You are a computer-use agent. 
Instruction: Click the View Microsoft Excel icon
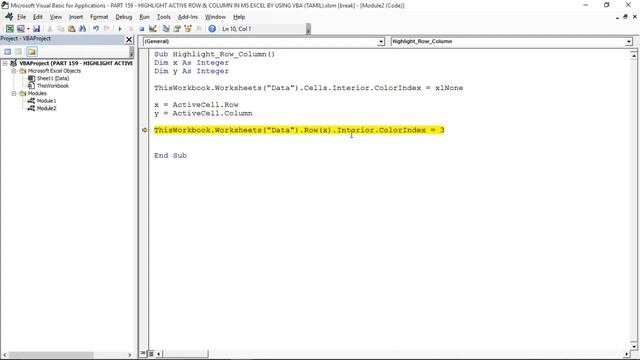pos(9,29)
